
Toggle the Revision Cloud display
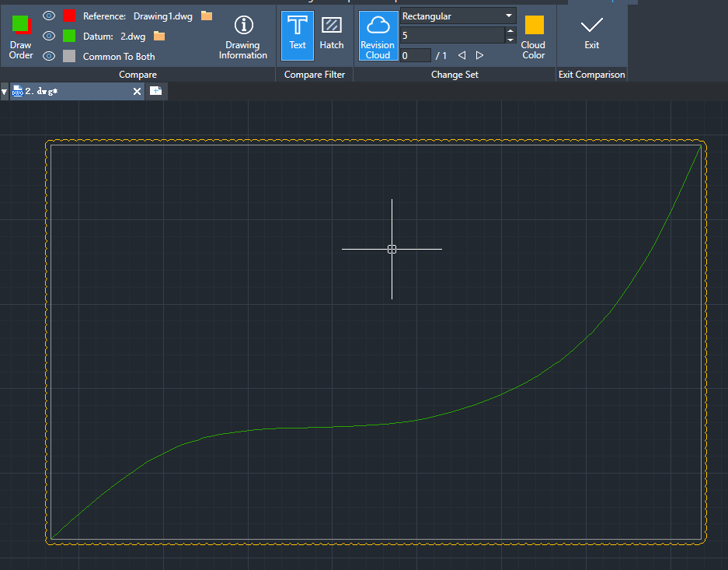tap(378, 36)
